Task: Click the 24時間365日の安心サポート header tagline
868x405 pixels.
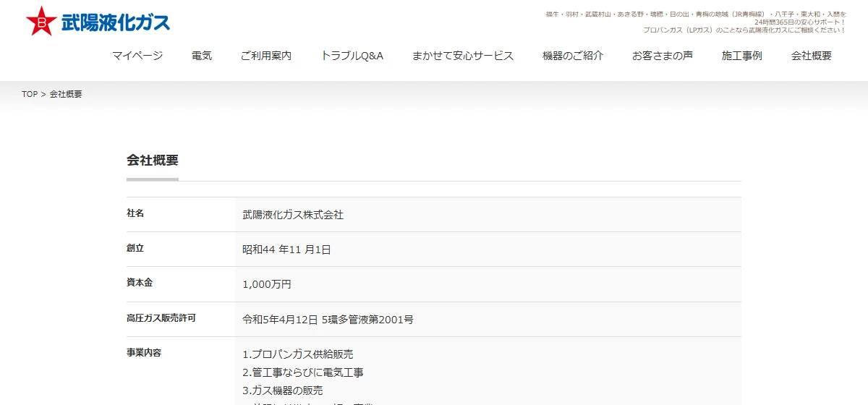Action: 800,22
